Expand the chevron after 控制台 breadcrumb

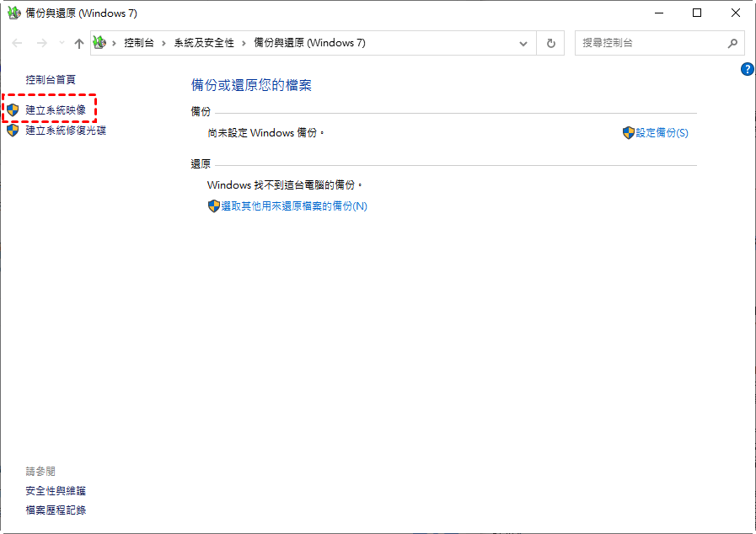pos(164,43)
